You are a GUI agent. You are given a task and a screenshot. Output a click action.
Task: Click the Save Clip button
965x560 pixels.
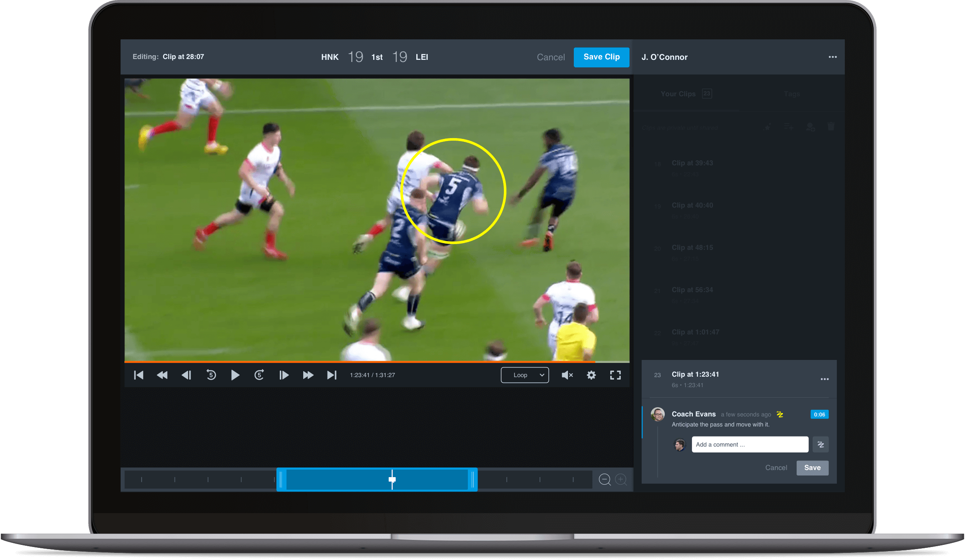coord(601,57)
